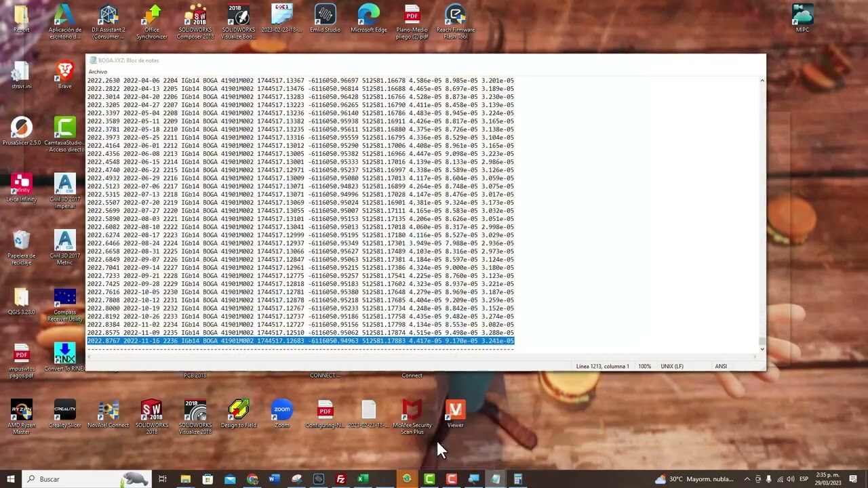The image size is (868, 488).
Task: Select the PrusaSlicer 2.5.0 desktop icon
Action: [x=21, y=132]
